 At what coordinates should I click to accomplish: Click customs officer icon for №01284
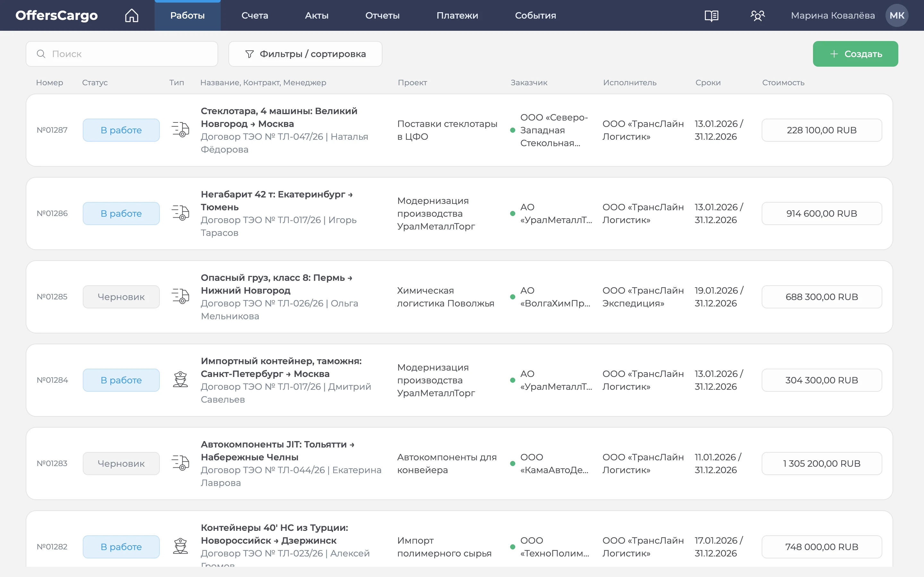180,380
